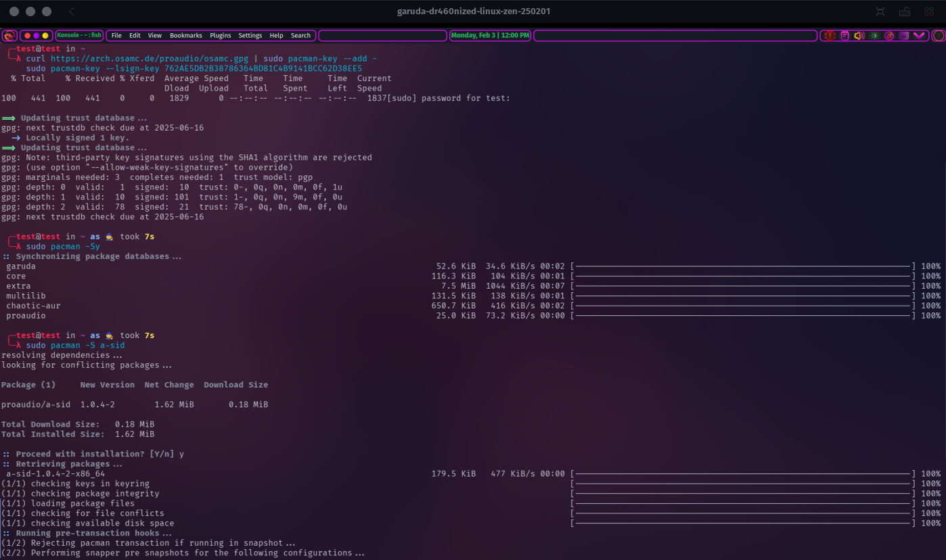946x560 pixels.
Task: Open the File menu
Action: click(x=116, y=36)
